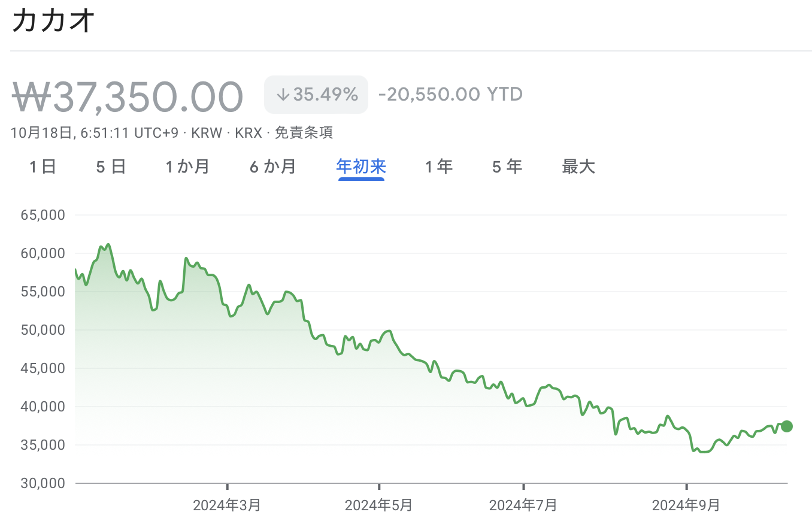Click the 30,000 y-axis label
Screen dimensions: 812x527
42,483
